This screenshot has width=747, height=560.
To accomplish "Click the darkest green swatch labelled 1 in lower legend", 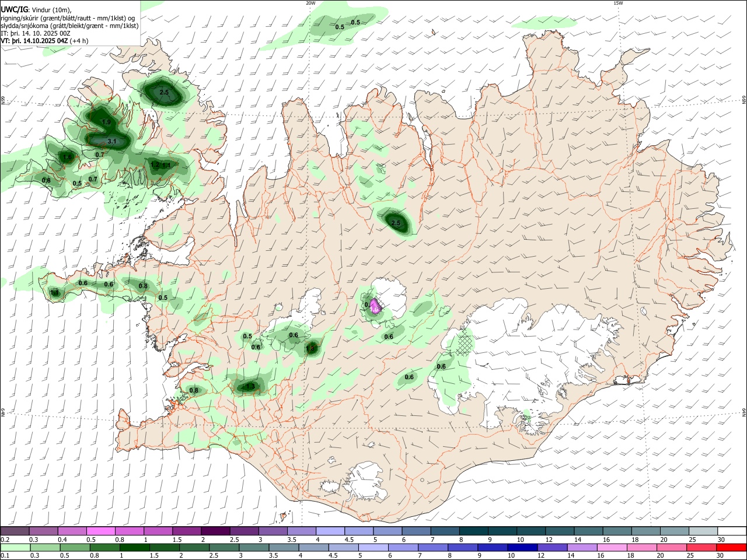I will point(134,547).
